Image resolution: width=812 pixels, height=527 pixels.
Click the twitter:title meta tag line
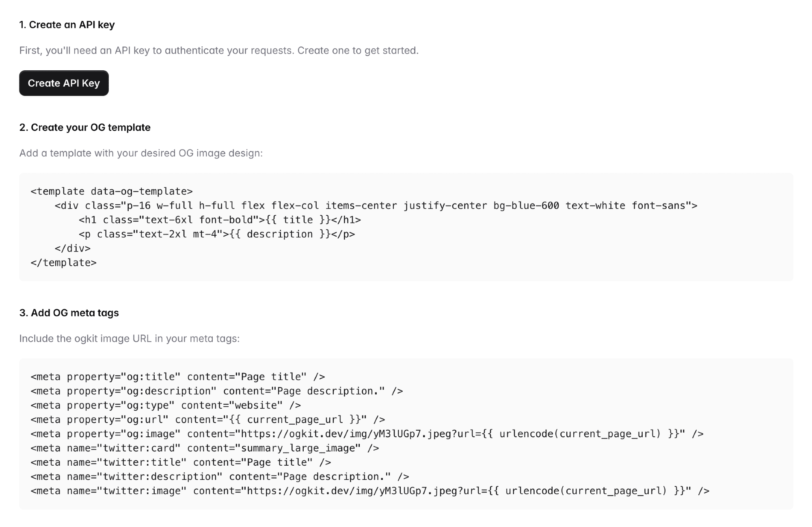(181, 462)
